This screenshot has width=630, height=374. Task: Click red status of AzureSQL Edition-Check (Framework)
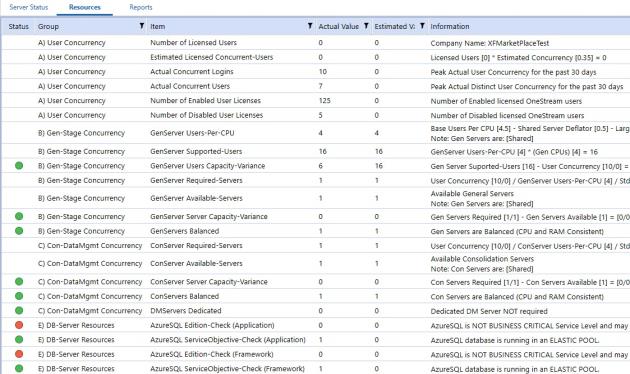(19, 354)
